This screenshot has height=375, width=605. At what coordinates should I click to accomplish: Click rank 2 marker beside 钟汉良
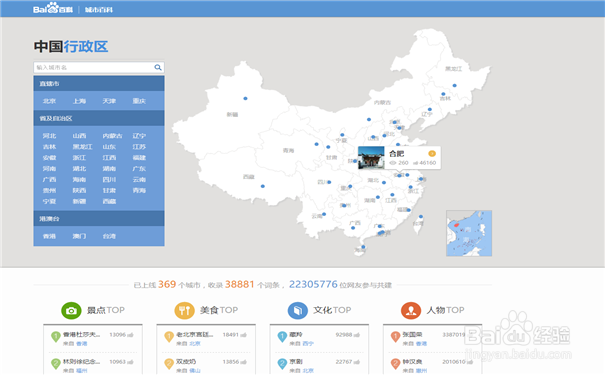pyautogui.click(x=395, y=364)
